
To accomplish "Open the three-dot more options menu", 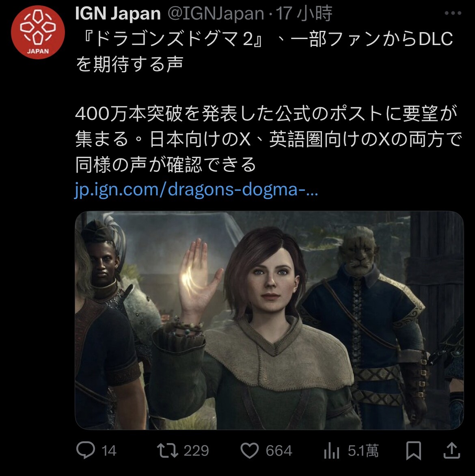I will click(453, 13).
